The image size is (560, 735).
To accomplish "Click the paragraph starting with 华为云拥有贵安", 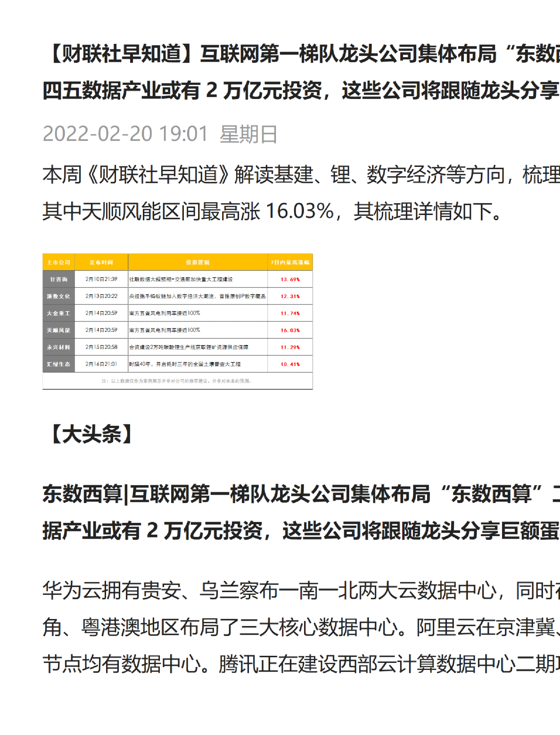I will click(x=301, y=628).
